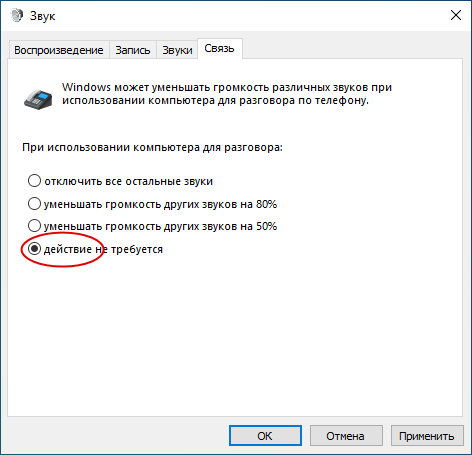Image resolution: width=472 pixels, height=455 pixels.
Task: Click the description text starting Windows может уменьшать
Action: coord(227,94)
